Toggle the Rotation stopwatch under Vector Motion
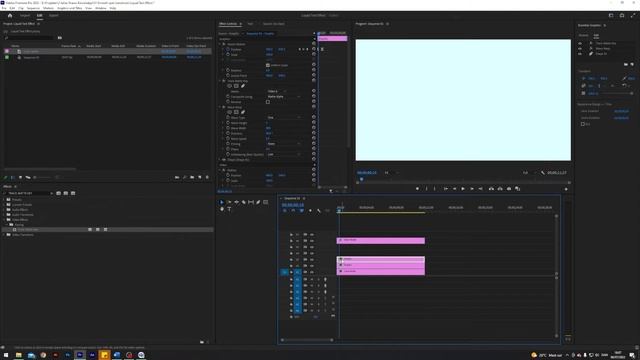 [x=228, y=71]
